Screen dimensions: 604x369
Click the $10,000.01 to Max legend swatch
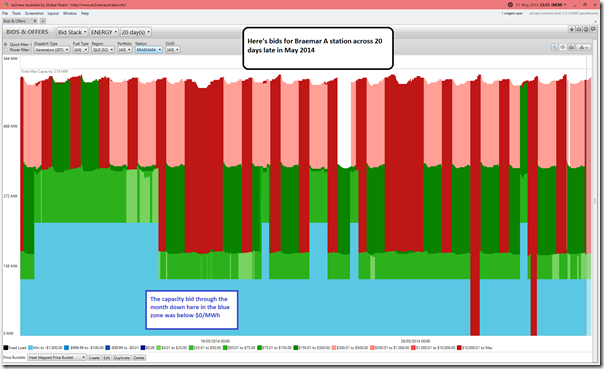point(459,348)
